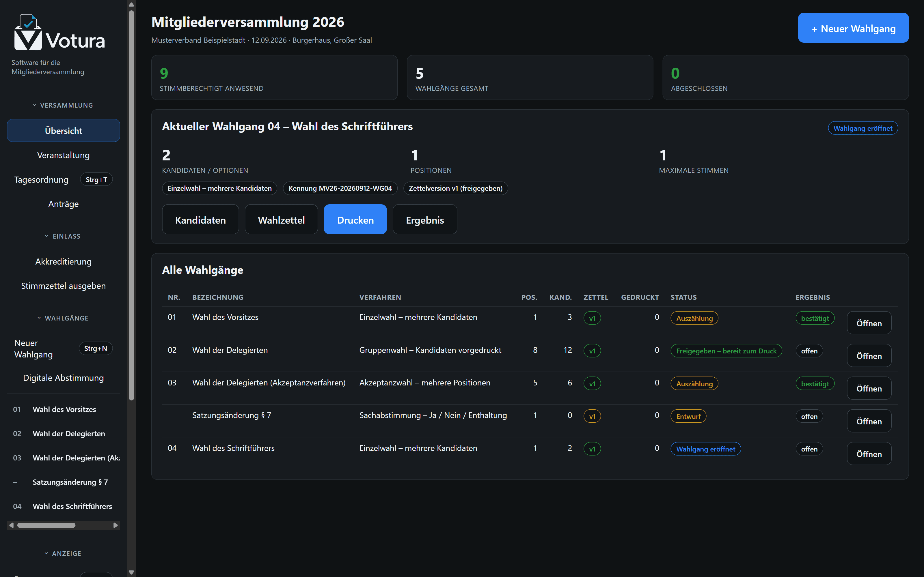Image resolution: width=924 pixels, height=577 pixels.
Task: Click the sidebar down scroll arrow
Action: [131, 572]
